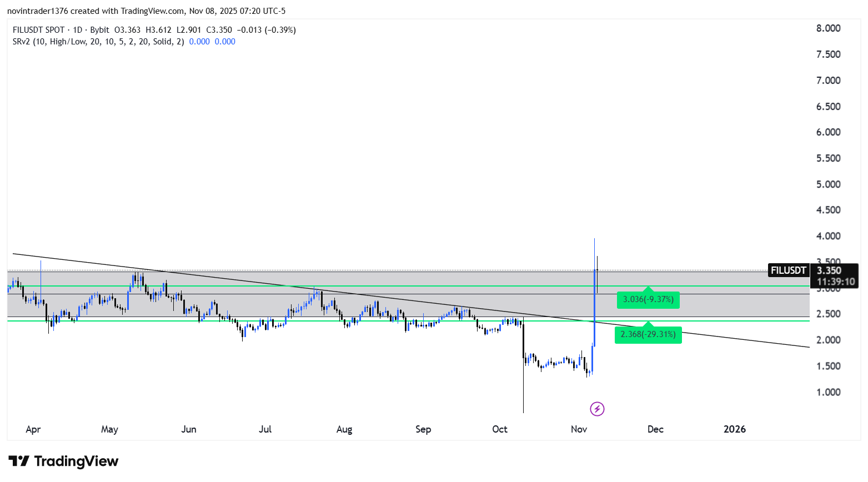The image size is (868, 482).
Task: Click the 5.000 price axis label
Action: tap(828, 184)
